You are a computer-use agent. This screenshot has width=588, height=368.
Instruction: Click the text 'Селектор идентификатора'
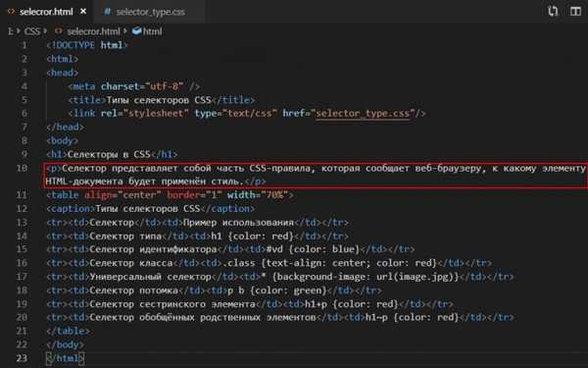click(153, 249)
